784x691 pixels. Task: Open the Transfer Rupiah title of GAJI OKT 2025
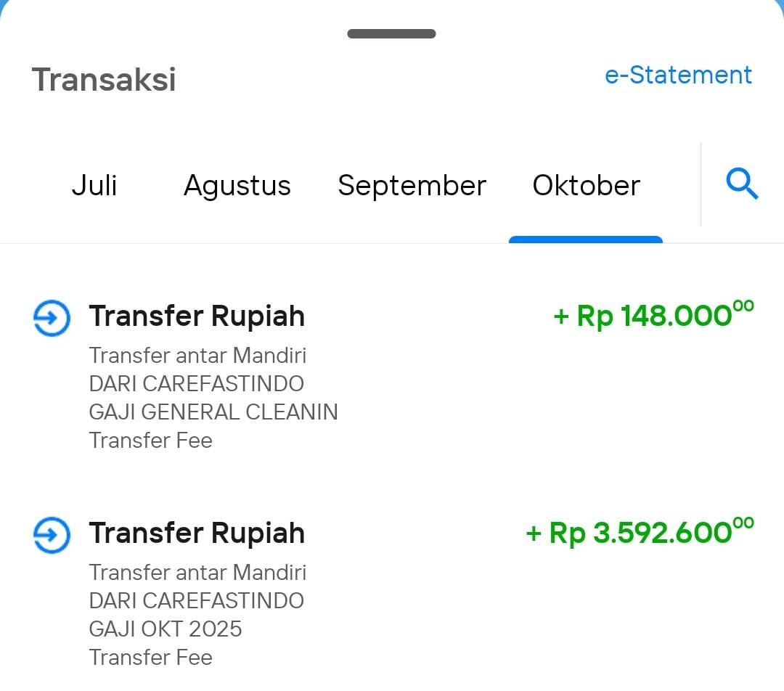(197, 533)
